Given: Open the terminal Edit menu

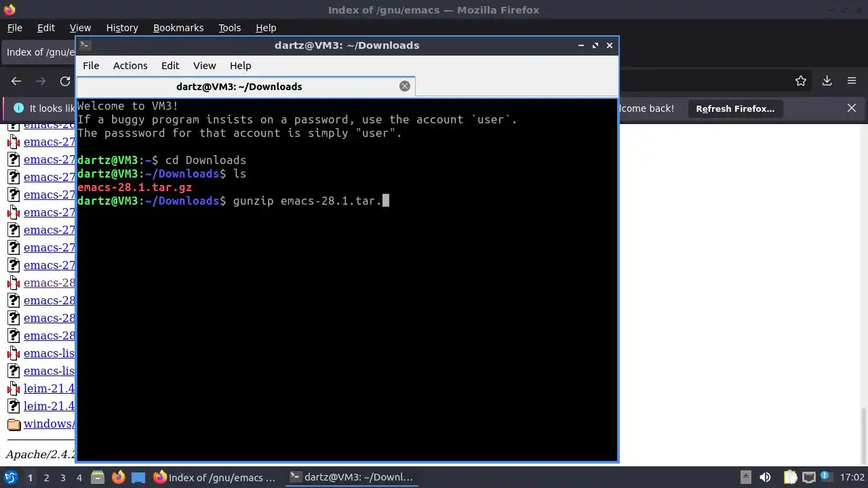Looking at the screenshot, I should click(170, 66).
